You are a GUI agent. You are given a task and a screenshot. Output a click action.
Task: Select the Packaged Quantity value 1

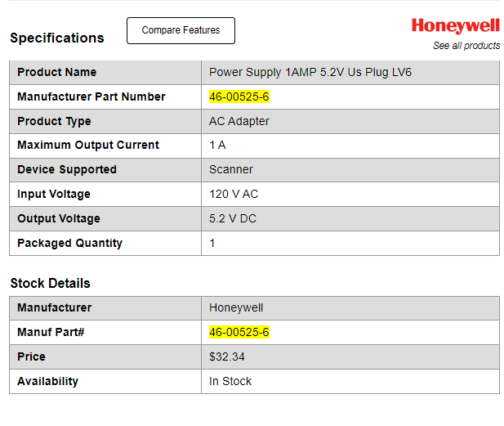coord(212,243)
